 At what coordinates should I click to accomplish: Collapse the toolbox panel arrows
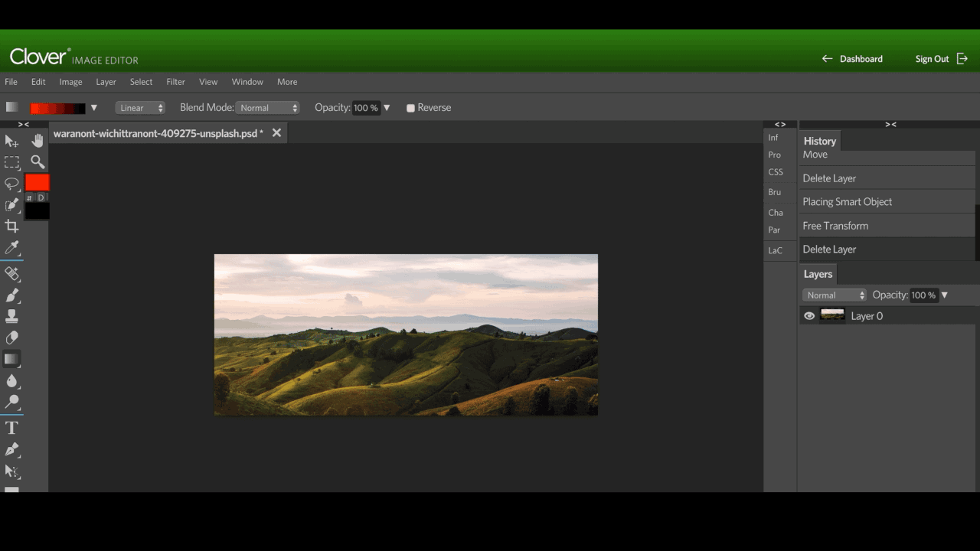[x=24, y=125]
